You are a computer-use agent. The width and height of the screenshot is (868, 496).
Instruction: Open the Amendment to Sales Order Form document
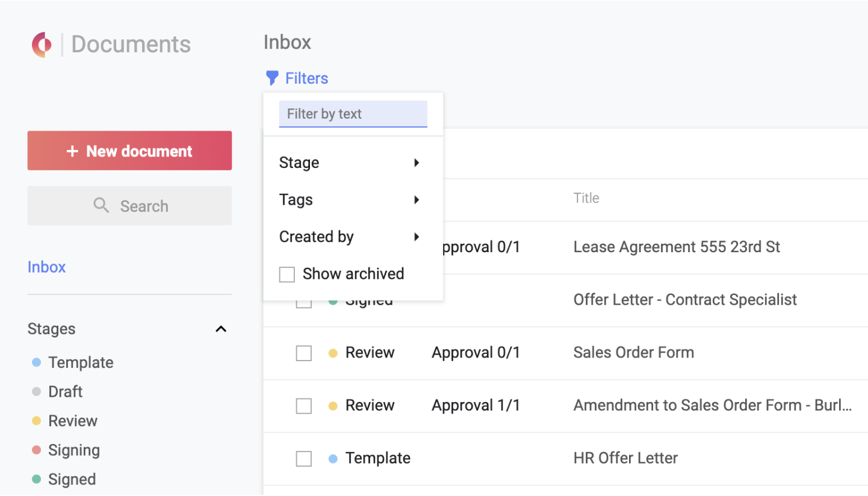(x=713, y=405)
